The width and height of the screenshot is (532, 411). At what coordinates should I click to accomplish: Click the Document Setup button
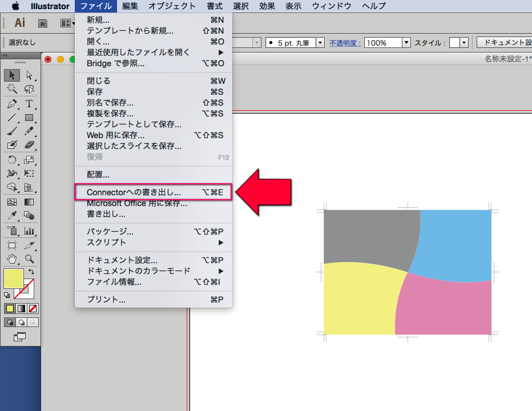(505, 42)
